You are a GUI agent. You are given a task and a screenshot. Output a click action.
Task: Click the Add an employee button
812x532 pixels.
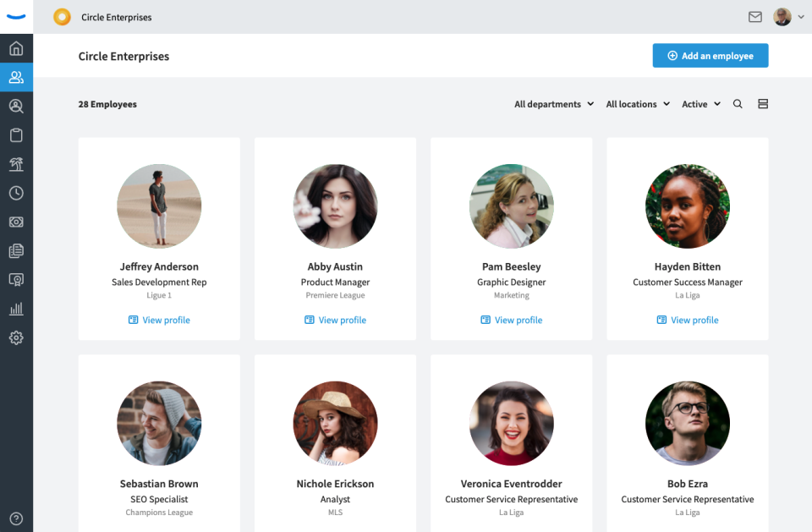pyautogui.click(x=710, y=56)
